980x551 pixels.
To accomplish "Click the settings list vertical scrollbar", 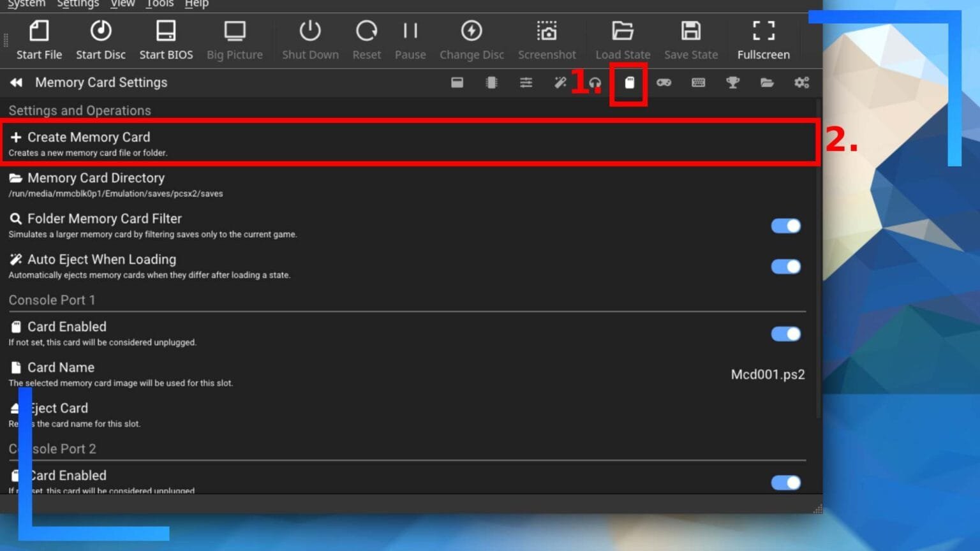I will pyautogui.click(x=819, y=258).
